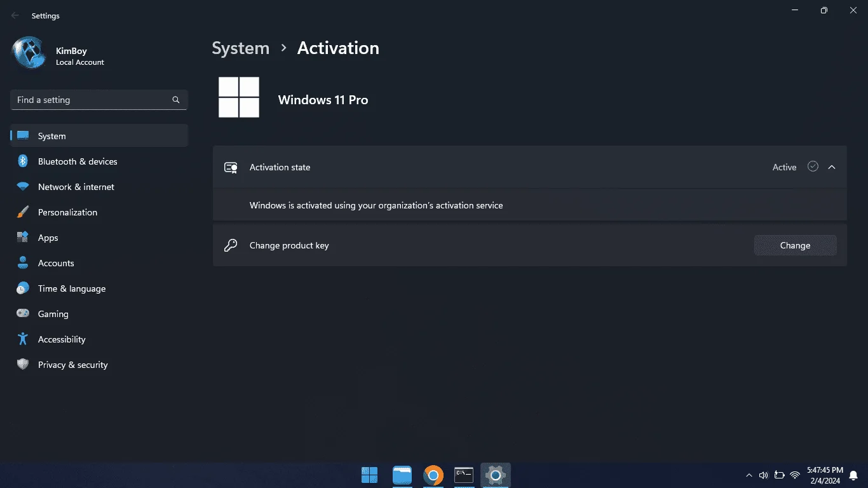Open the System settings category
Screen dimensions: 868x488
pyautogui.click(x=99, y=136)
